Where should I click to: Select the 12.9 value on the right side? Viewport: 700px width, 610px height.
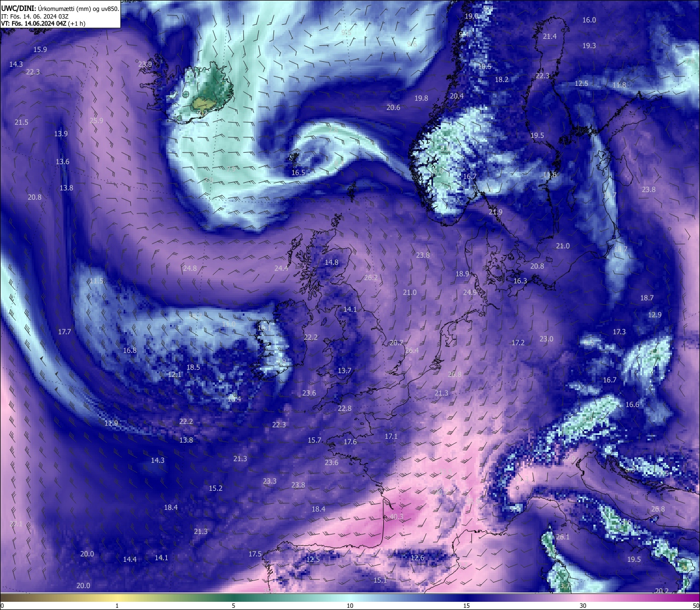coord(655,315)
